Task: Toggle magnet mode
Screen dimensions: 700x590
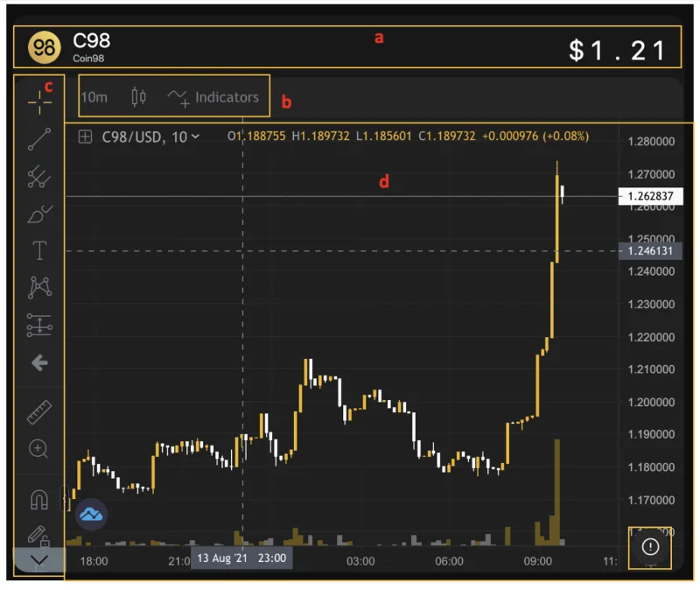Action: 38,500
